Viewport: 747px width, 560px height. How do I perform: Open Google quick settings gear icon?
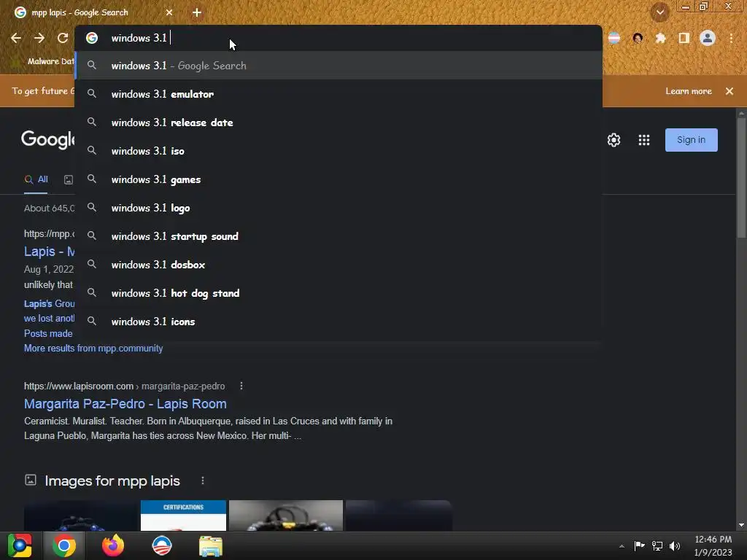614,140
